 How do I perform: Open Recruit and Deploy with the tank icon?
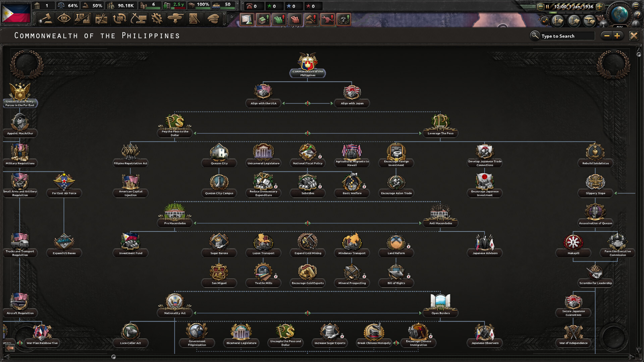tap(176, 19)
